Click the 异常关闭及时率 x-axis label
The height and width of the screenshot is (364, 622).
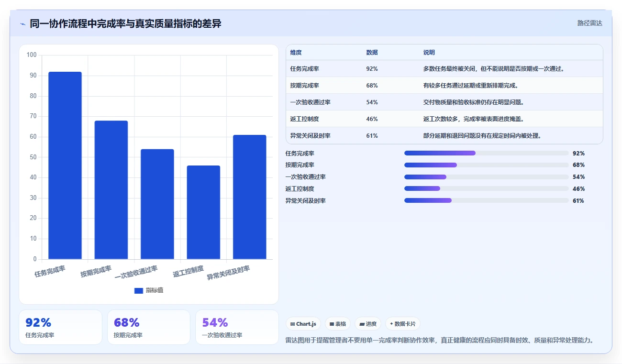coord(228,273)
